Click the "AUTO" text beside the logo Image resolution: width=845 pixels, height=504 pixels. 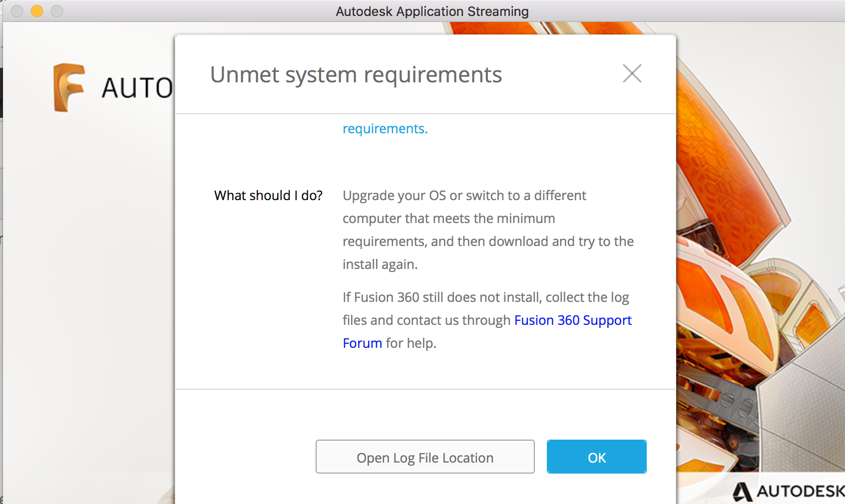pos(137,88)
